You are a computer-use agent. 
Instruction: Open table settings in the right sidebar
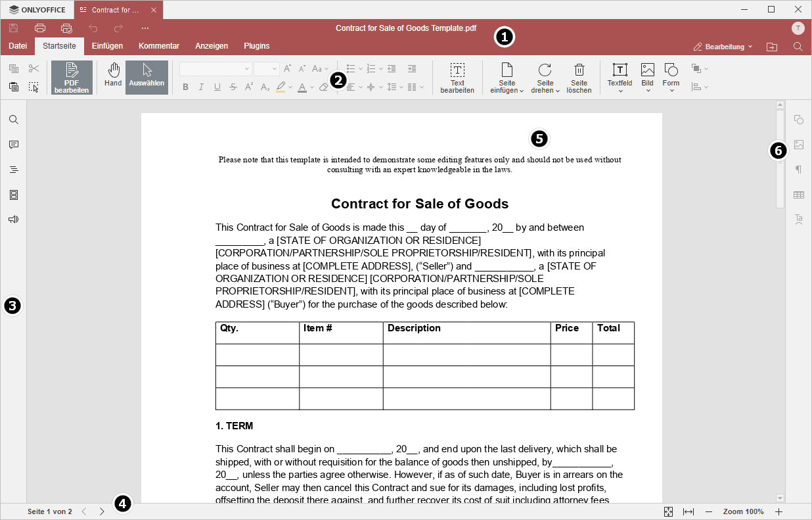click(x=799, y=195)
